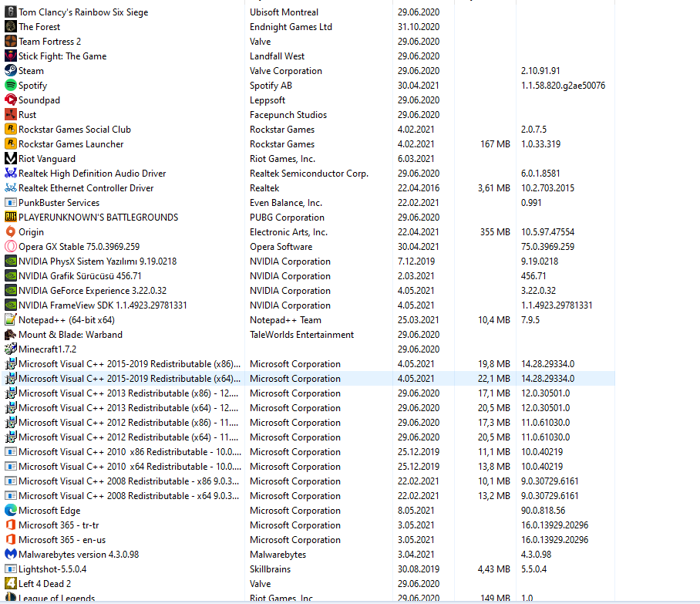Image resolution: width=700 pixels, height=604 pixels.
Task: Click the PLAYERUNKNOWN'S BATTLEGROUNDS icon
Action: (x=11, y=217)
